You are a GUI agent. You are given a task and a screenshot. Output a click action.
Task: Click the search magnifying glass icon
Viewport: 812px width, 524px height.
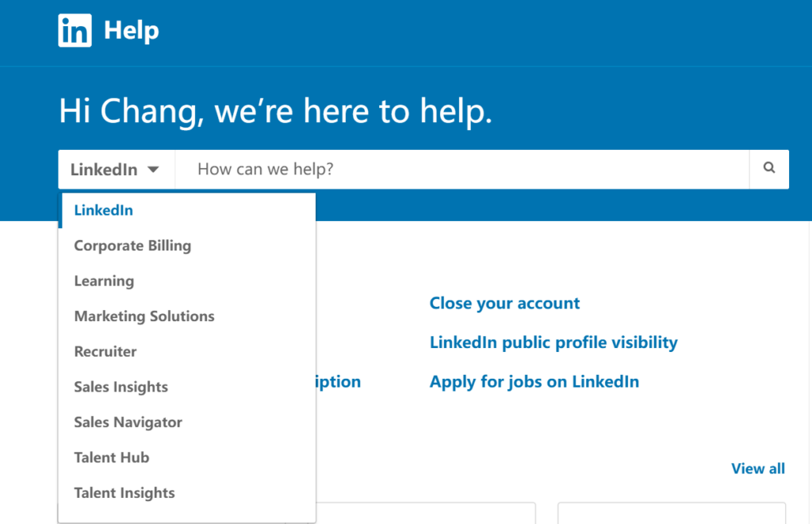(768, 169)
